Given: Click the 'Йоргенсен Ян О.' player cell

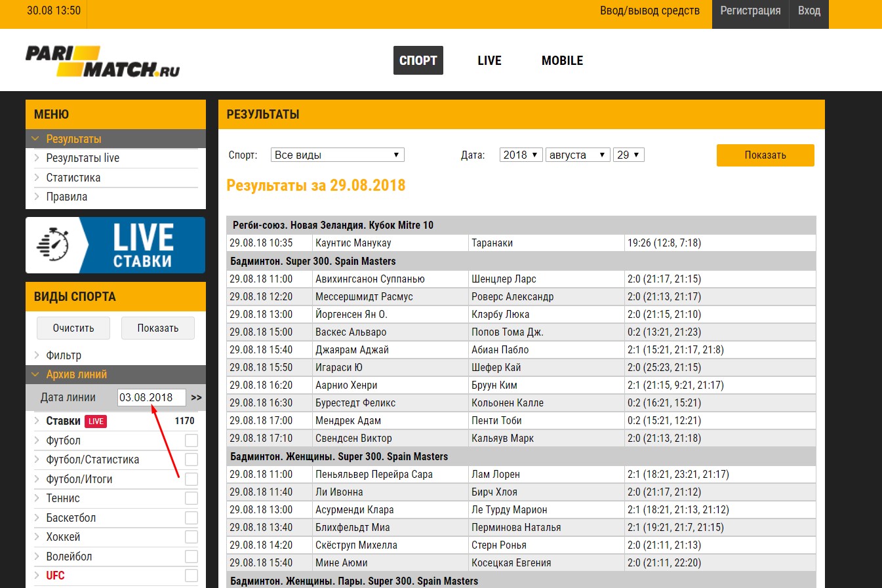Looking at the screenshot, I should click(390, 315).
